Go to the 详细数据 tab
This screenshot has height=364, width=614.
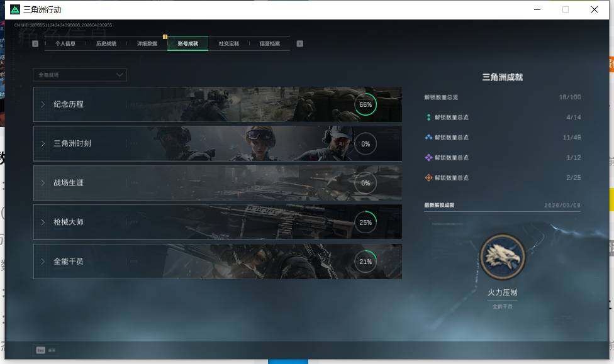coord(147,44)
